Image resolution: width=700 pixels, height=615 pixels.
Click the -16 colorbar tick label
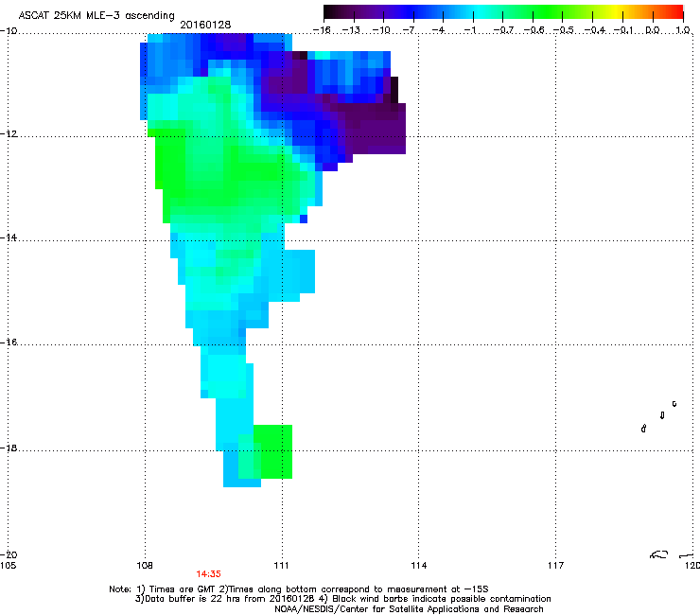pyautogui.click(x=322, y=30)
